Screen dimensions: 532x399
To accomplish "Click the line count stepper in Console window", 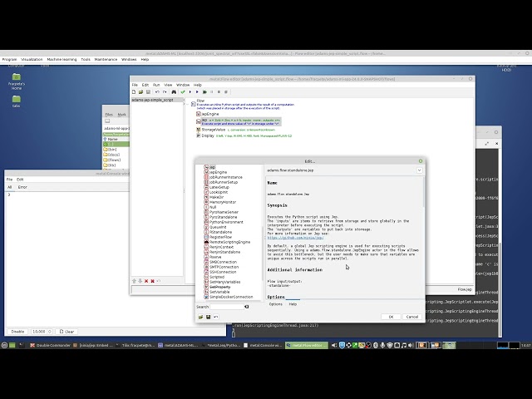I will click(x=50, y=332).
